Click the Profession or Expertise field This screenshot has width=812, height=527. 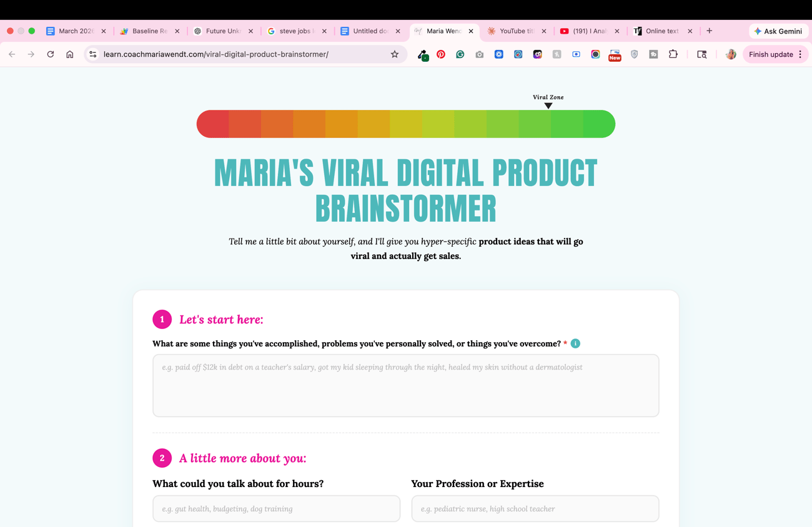[535, 509]
